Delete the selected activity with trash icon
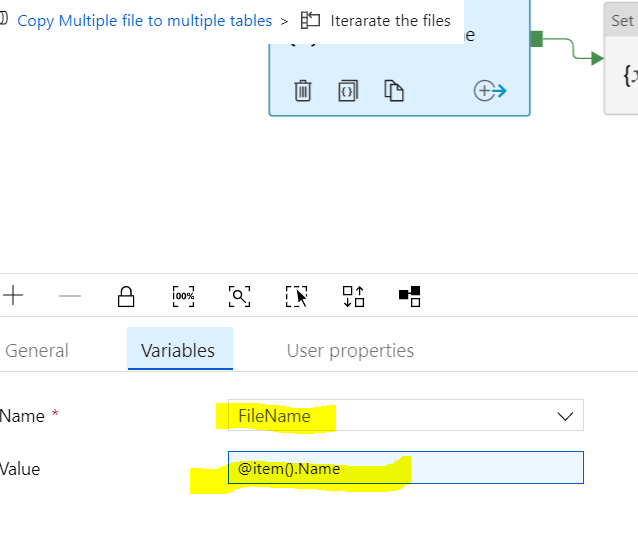Image resolution: width=638 pixels, height=542 pixels. (303, 90)
